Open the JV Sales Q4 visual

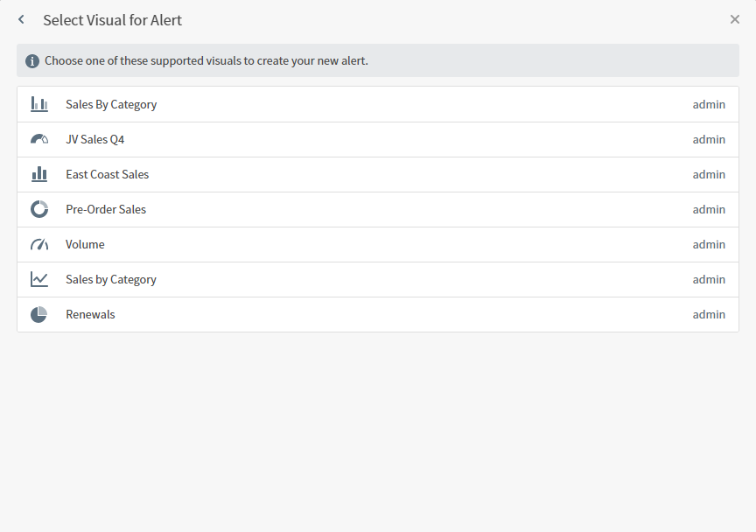pyautogui.click(x=94, y=138)
